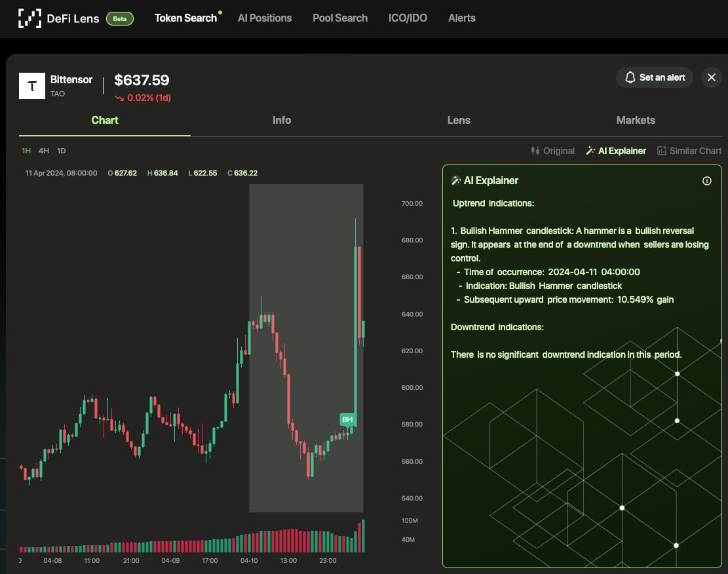The width and height of the screenshot is (728, 574).
Task: Click the BH bullish hammer marker on chart
Action: pos(347,420)
